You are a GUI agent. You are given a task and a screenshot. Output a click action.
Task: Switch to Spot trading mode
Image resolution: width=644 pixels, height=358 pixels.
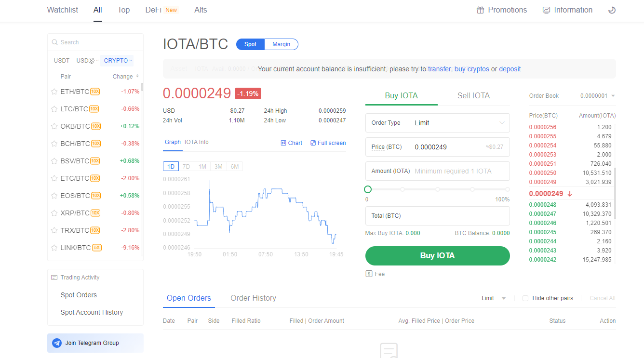tap(251, 44)
